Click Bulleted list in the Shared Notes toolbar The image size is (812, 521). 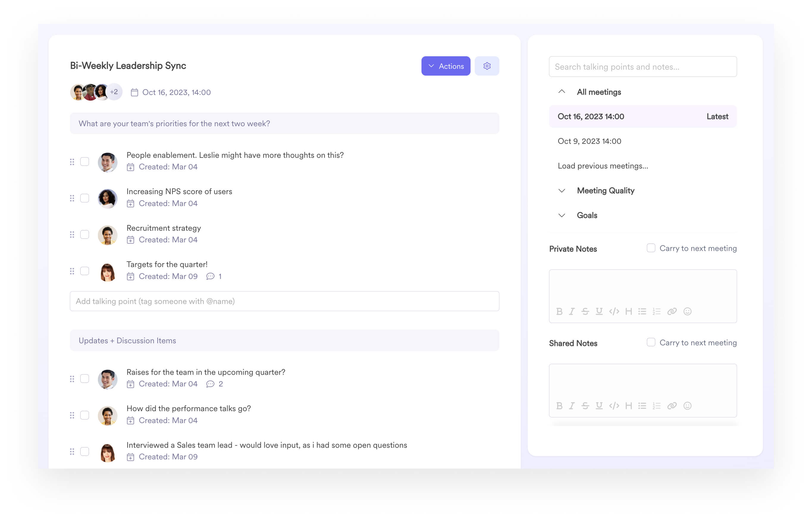pos(642,405)
